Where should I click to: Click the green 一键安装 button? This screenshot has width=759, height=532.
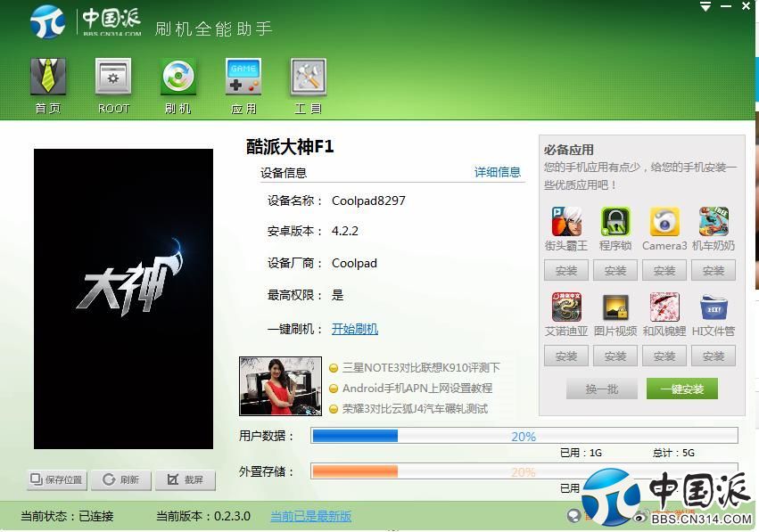click(682, 389)
